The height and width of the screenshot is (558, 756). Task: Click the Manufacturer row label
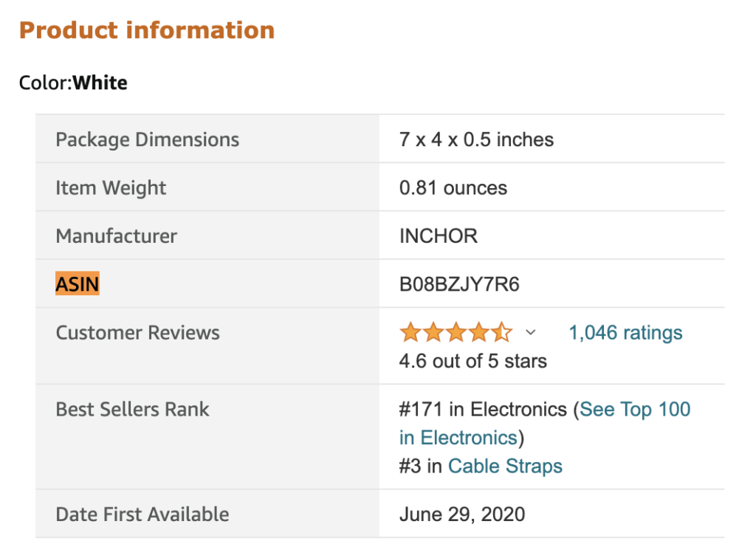pyautogui.click(x=116, y=236)
